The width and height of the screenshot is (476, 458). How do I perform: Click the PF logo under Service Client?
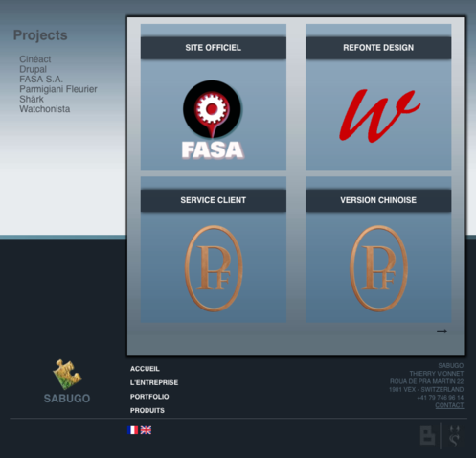[214, 268]
